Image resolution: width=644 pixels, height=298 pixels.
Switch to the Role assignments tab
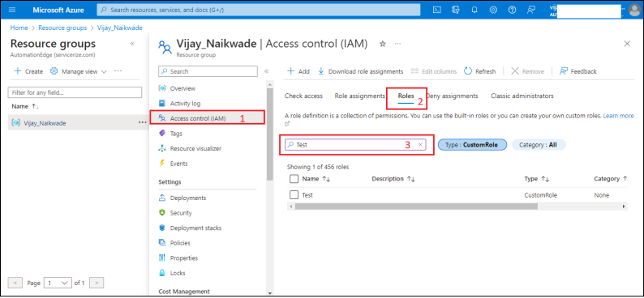[x=359, y=96]
